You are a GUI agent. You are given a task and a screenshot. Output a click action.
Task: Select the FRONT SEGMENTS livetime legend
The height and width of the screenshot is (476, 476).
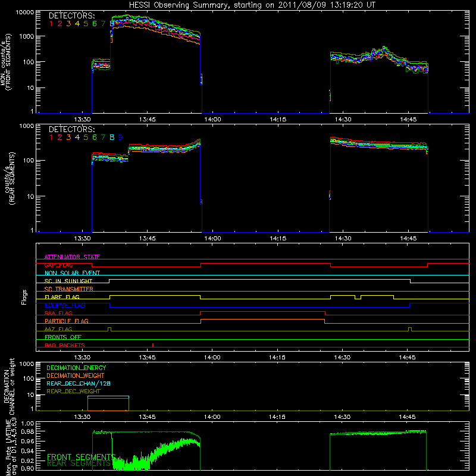pos(81,457)
